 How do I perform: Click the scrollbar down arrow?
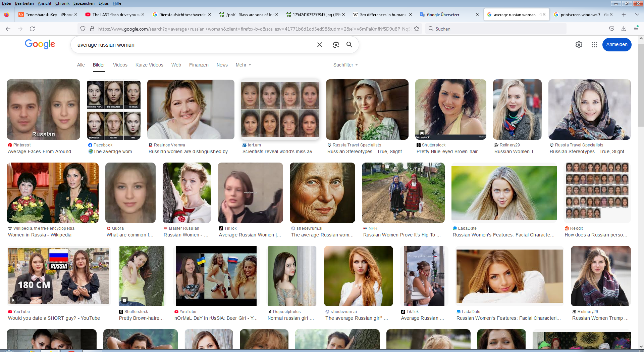click(x=641, y=346)
